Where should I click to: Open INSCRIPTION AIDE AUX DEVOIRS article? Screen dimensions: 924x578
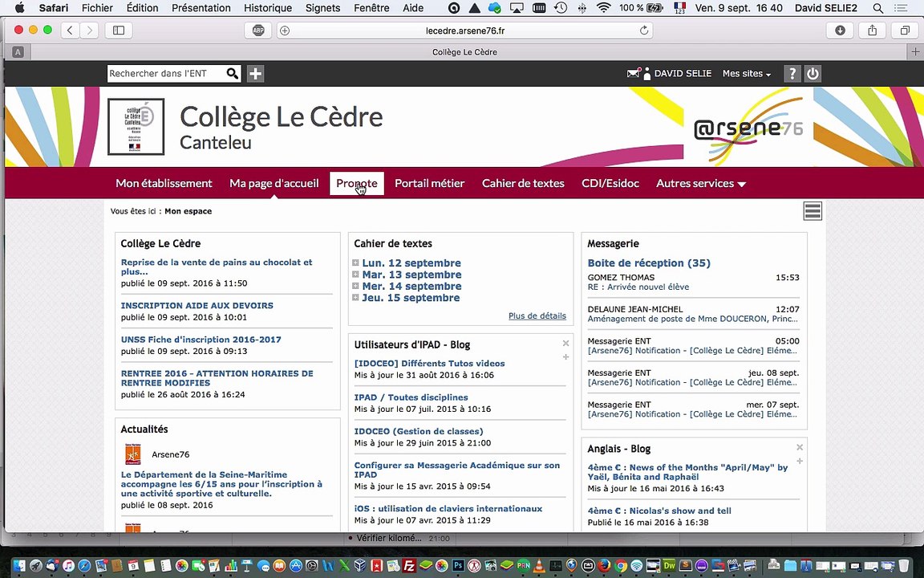pyautogui.click(x=197, y=306)
